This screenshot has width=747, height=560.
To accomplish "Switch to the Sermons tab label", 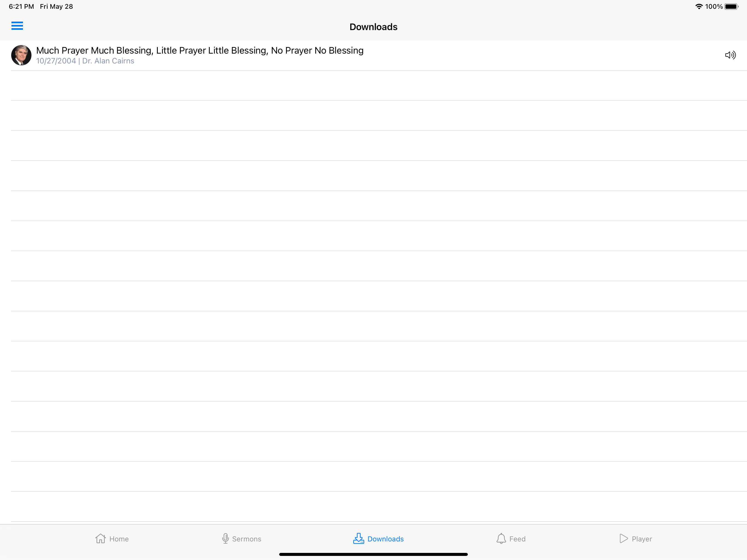I will point(247,539).
